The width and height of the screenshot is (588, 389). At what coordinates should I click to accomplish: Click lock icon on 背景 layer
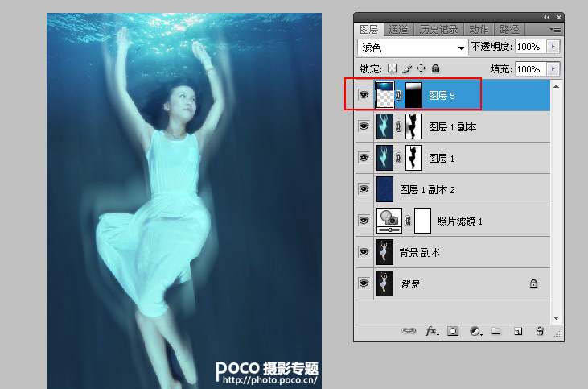pyautogui.click(x=533, y=283)
